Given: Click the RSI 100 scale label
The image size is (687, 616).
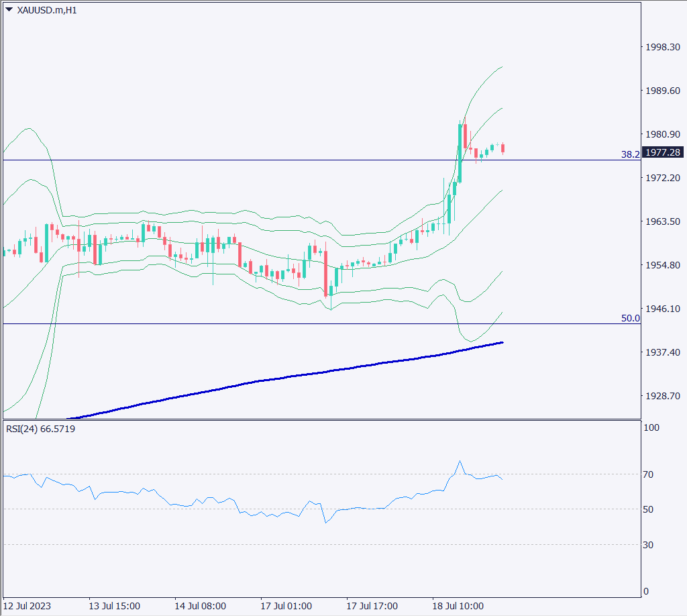Looking at the screenshot, I should [651, 427].
